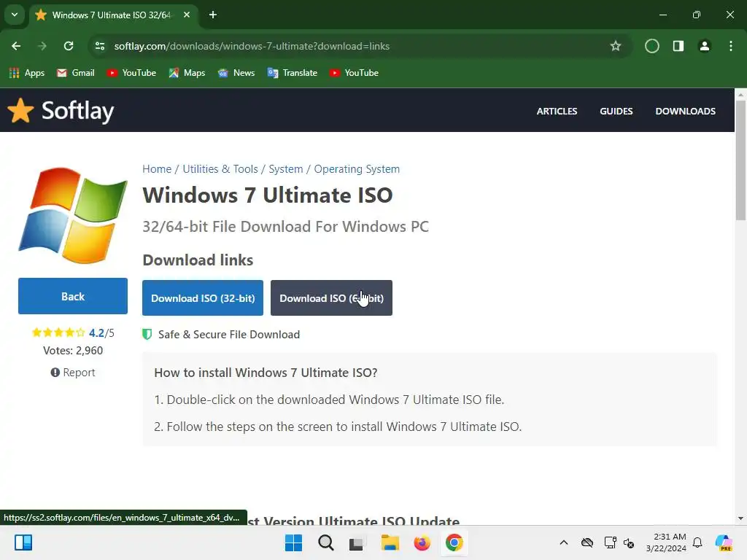Click the browser forward arrow
Screen dimensions: 747x560
42,46
